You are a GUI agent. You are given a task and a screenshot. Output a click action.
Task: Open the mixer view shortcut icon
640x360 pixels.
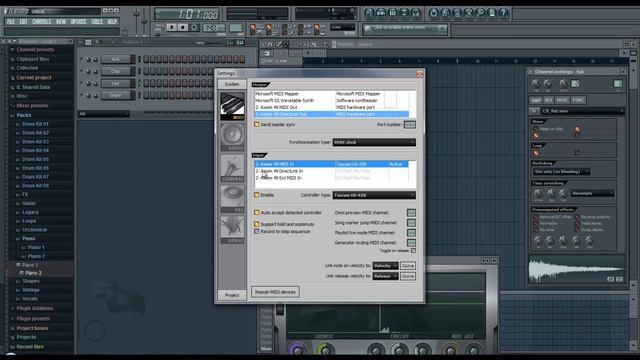pos(416,13)
